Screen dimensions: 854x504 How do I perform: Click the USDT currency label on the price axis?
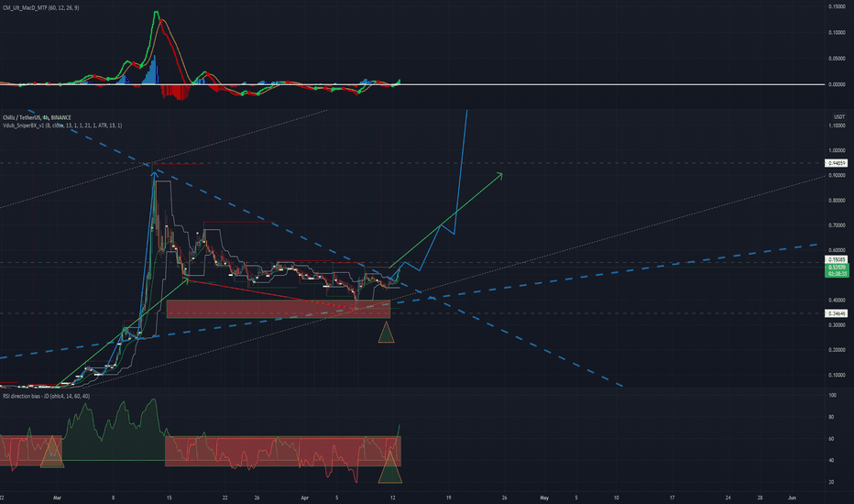[839, 117]
